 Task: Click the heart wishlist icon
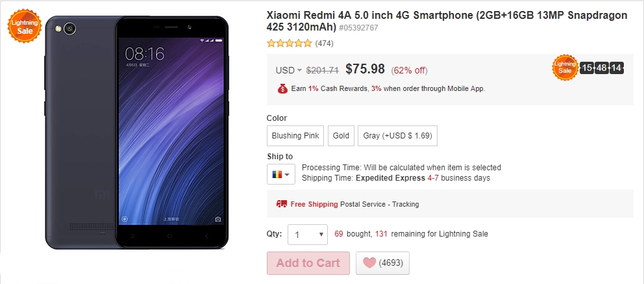tap(369, 263)
